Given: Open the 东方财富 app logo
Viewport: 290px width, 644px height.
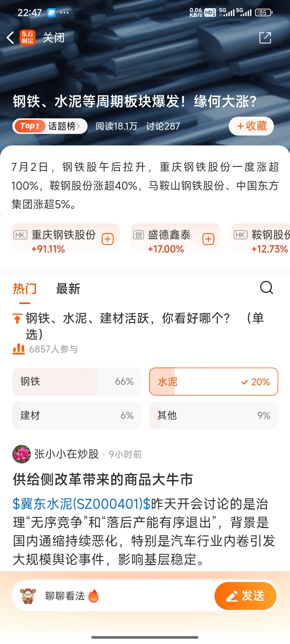Looking at the screenshot, I should pos(27,38).
